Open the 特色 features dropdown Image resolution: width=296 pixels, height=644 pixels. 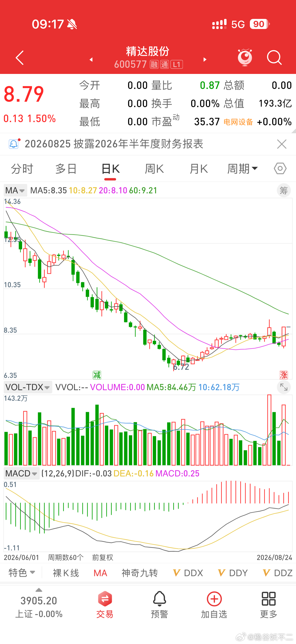tap(22, 573)
